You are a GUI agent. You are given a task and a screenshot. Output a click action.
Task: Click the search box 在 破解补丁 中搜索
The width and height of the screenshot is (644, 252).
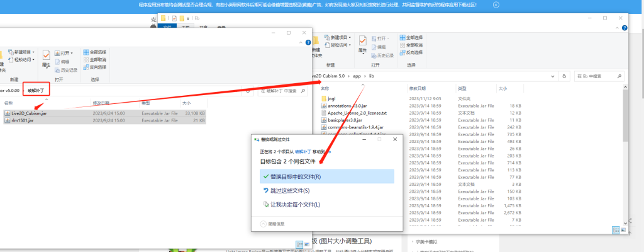[282, 91]
